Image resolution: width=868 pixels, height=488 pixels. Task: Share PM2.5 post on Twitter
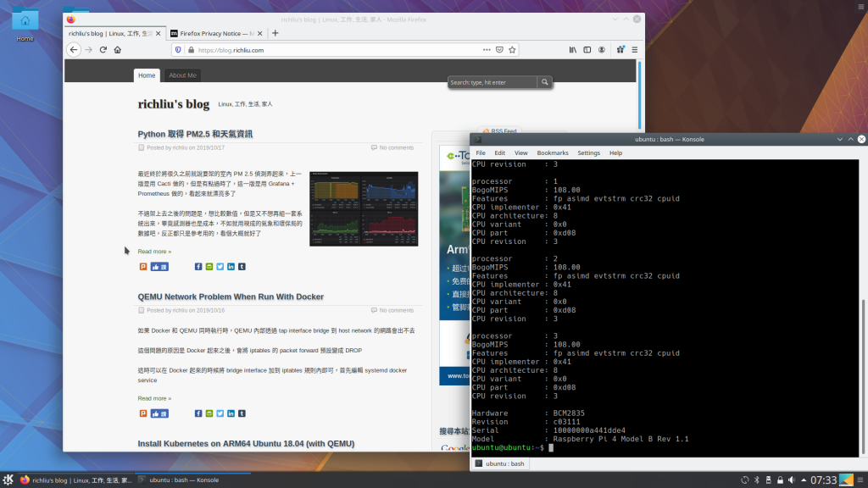(220, 267)
